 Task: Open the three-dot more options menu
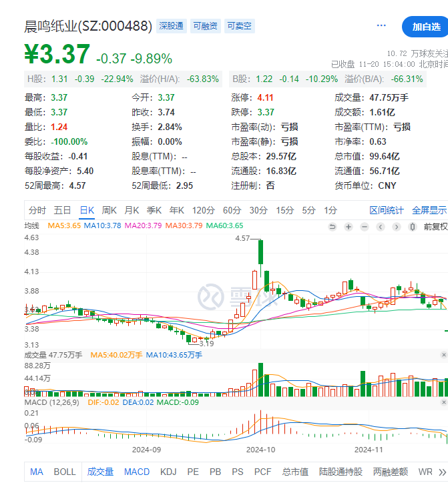pyautogui.click(x=381, y=25)
